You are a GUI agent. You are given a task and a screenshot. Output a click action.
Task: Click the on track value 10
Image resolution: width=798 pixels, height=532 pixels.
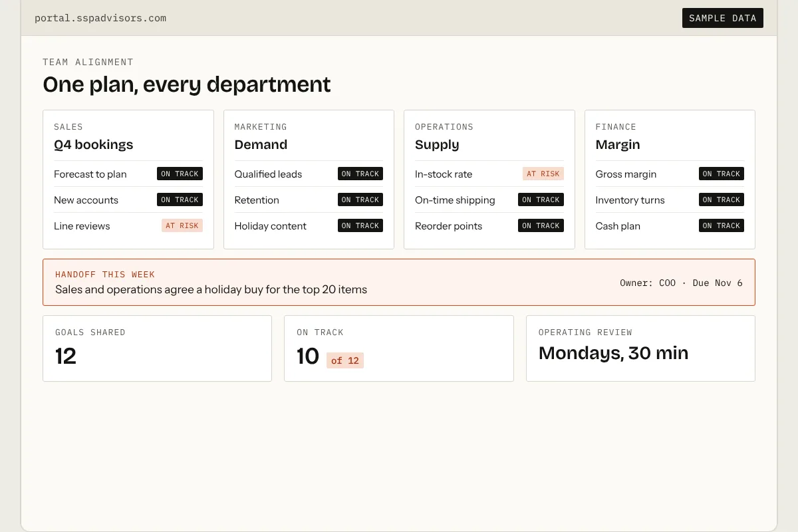pos(308,356)
